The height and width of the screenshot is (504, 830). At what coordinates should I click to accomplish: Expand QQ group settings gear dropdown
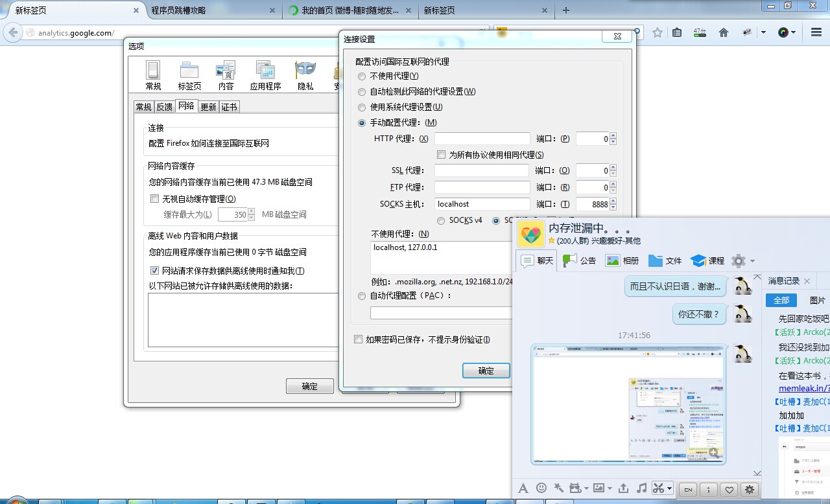[x=752, y=261]
